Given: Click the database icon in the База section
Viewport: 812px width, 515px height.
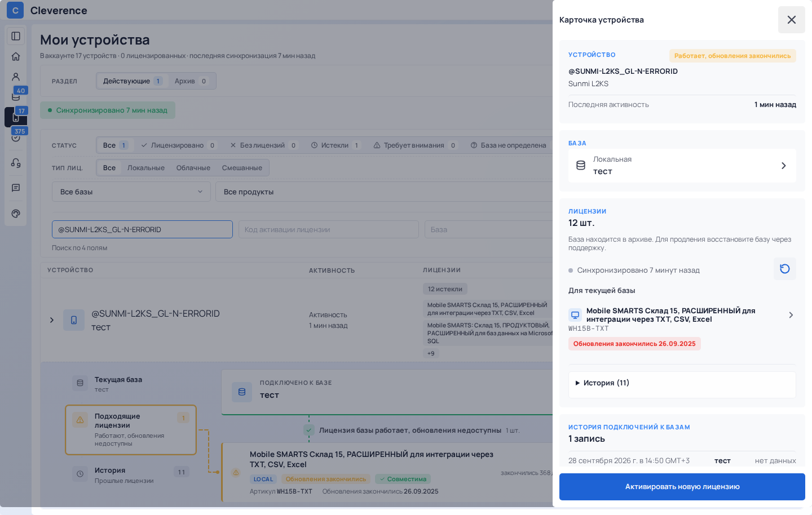Looking at the screenshot, I should pos(581,166).
